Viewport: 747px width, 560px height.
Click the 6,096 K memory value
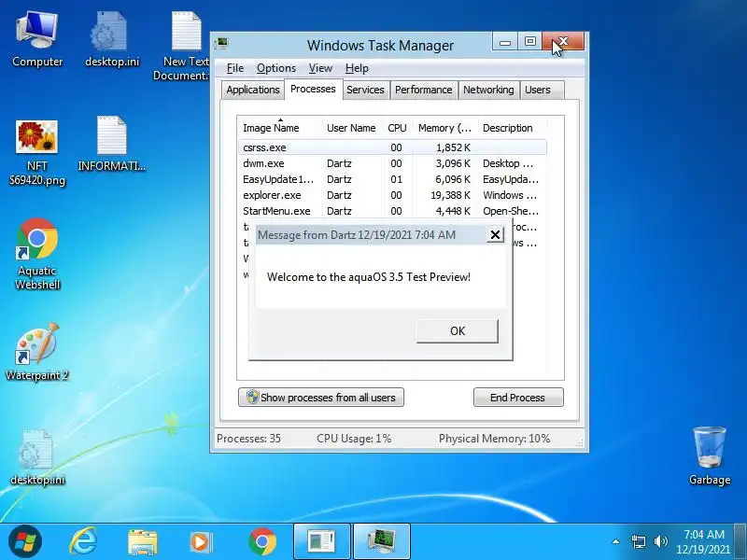(x=453, y=179)
